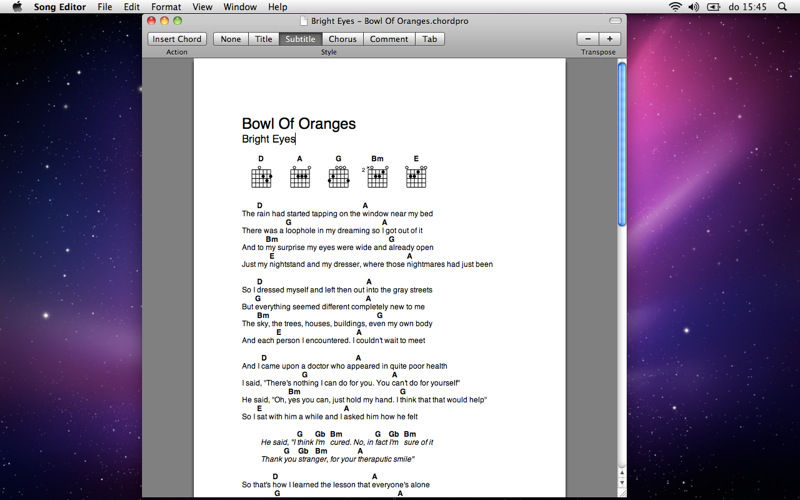The width and height of the screenshot is (800, 500).
Task: Click line 'And to my surprise my eyes'
Action: [x=338, y=247]
